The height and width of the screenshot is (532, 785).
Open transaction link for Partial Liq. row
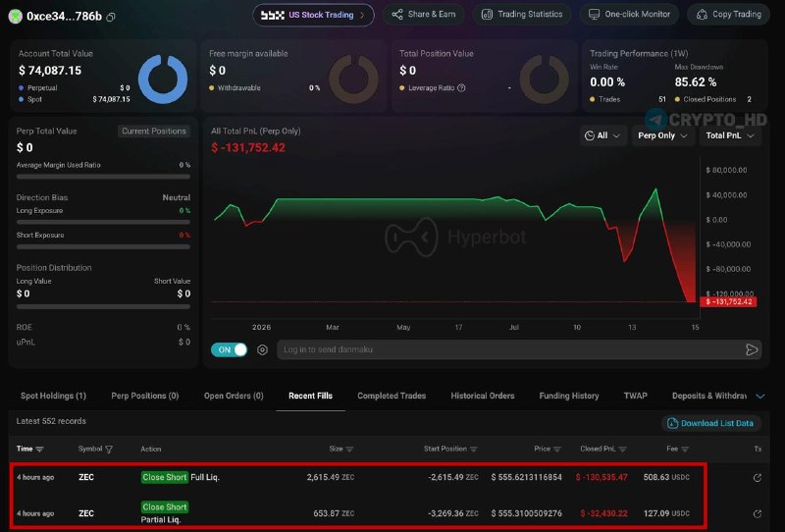click(757, 514)
